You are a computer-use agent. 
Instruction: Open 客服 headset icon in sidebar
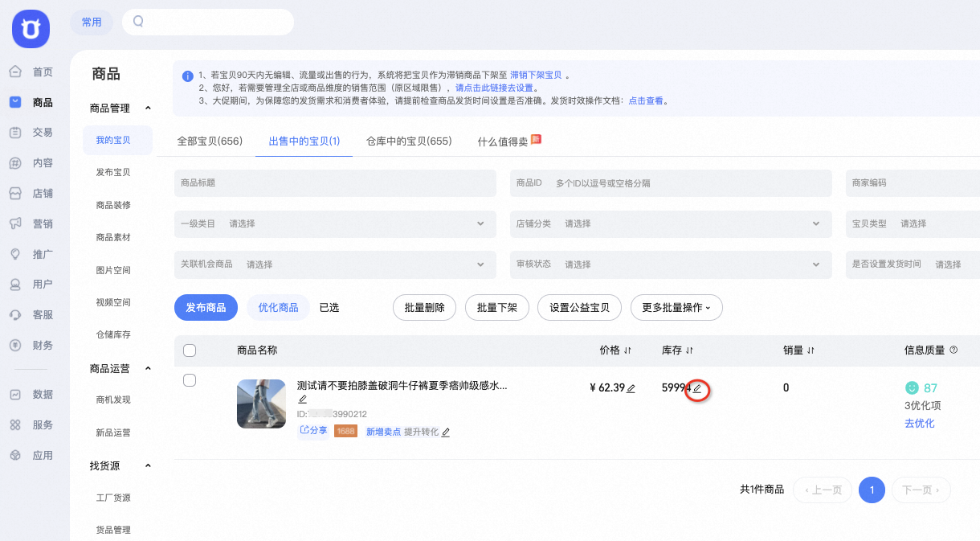(x=15, y=314)
